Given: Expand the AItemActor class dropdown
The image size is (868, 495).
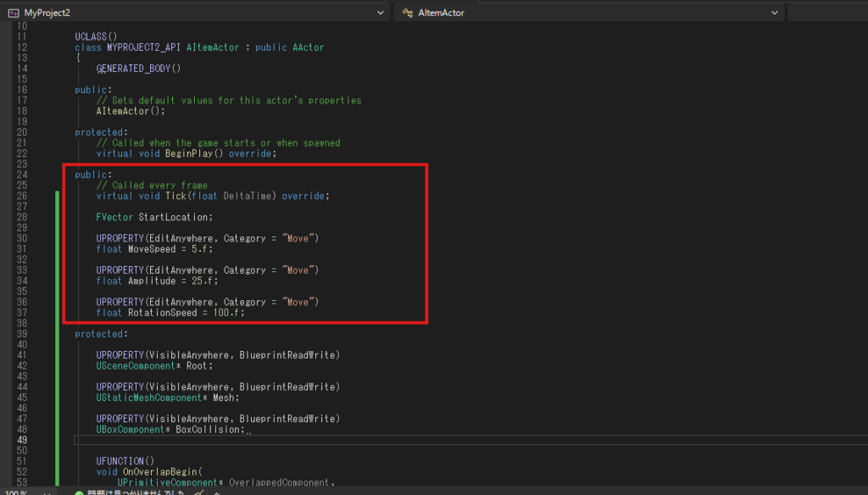Looking at the screenshot, I should point(773,13).
